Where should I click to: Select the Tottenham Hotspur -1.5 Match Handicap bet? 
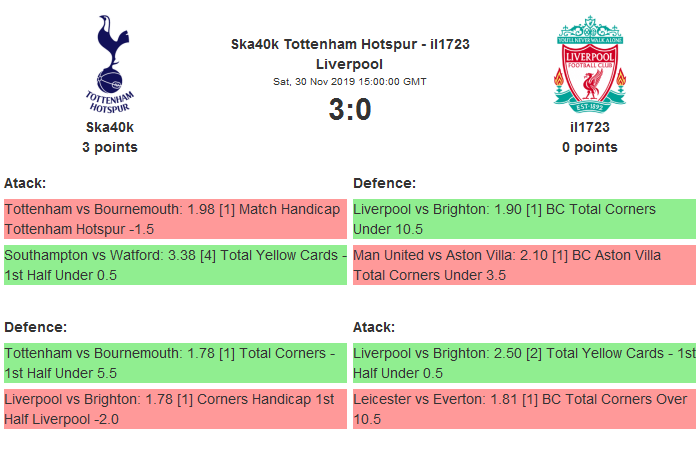coord(175,219)
